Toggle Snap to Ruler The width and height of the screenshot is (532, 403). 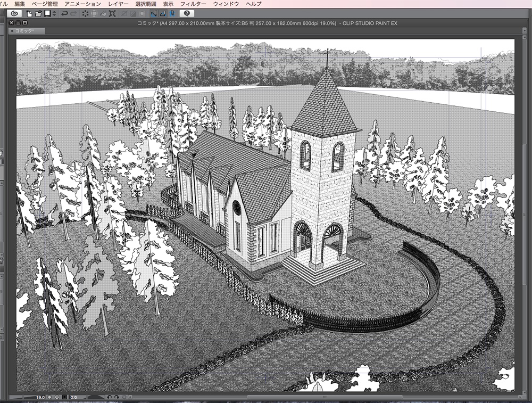(154, 14)
